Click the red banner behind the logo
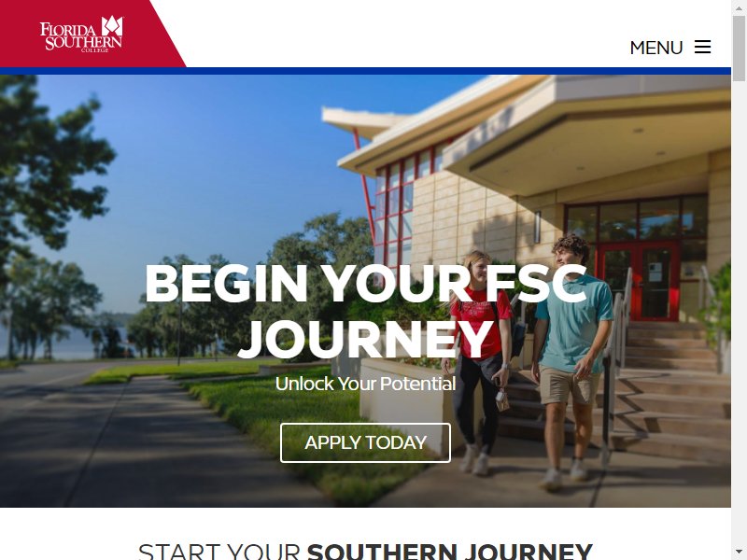747x560 pixels. pos(91,34)
